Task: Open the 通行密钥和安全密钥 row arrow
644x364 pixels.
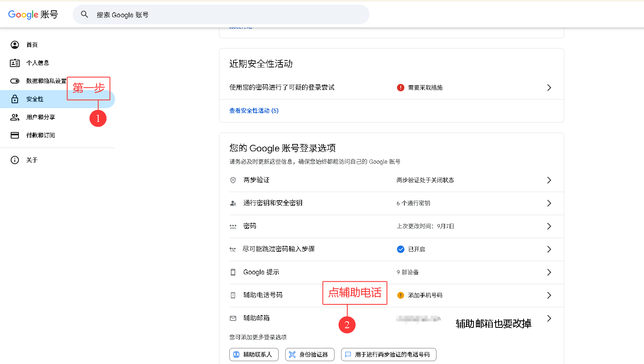Action: click(x=549, y=203)
